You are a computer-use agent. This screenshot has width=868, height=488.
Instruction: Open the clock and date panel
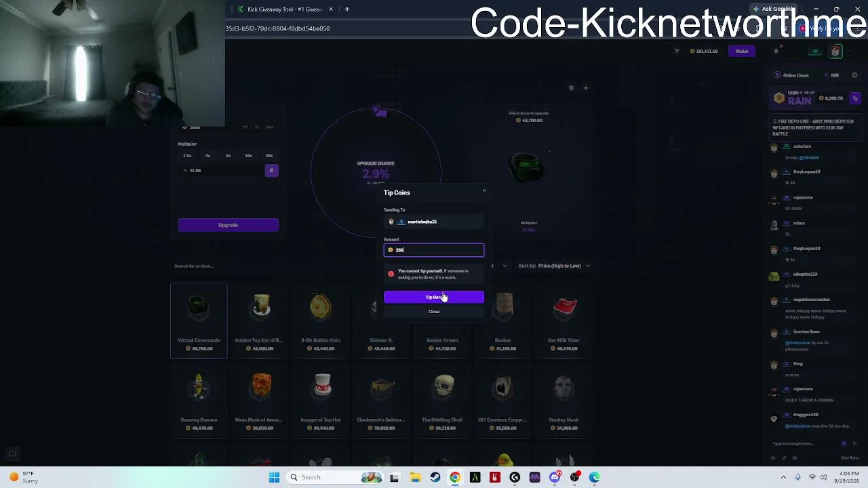click(848, 477)
